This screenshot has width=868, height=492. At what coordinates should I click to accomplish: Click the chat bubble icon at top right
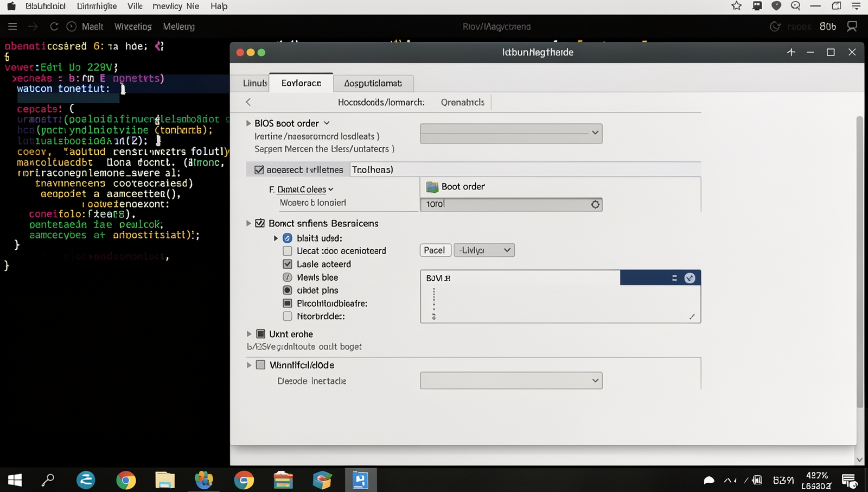(852, 26)
